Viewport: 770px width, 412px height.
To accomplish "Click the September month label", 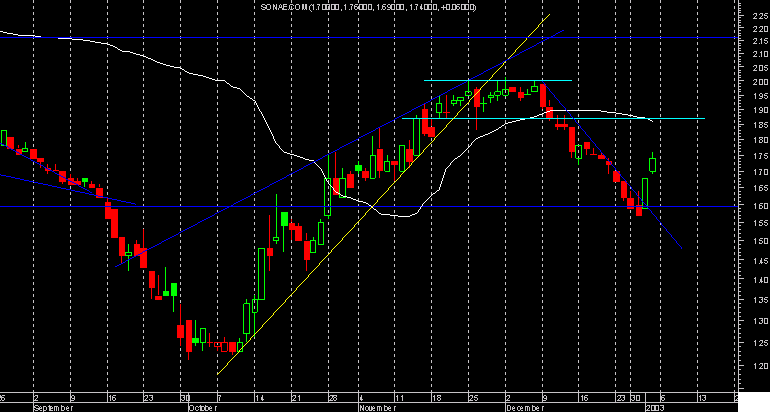I will coord(53,408).
